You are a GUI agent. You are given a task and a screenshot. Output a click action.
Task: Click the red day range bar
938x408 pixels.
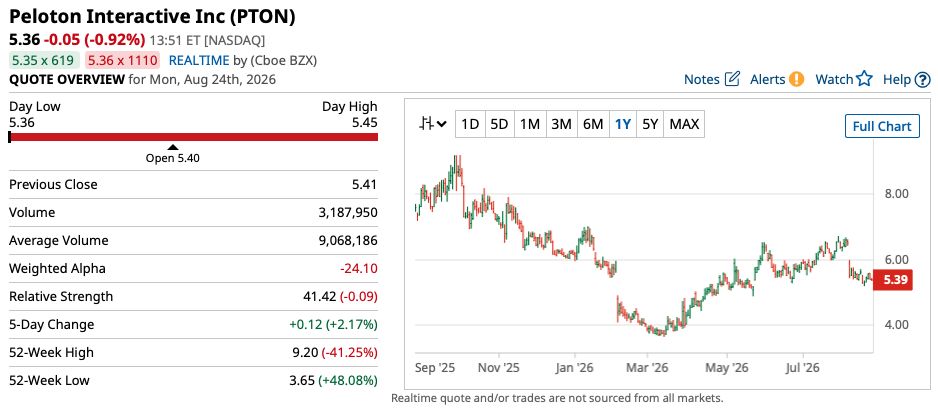pos(193,137)
